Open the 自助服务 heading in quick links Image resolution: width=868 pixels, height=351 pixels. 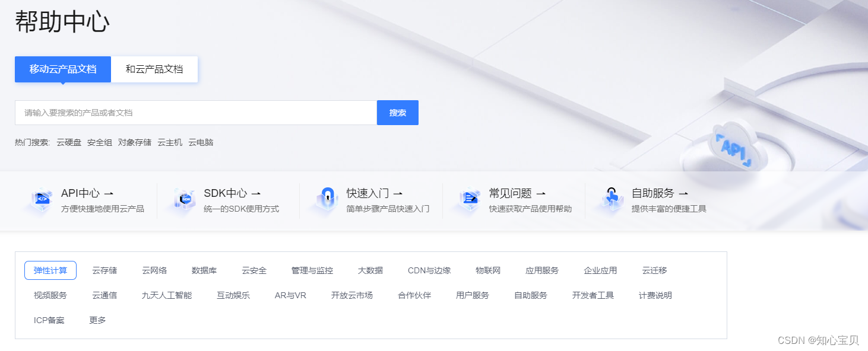[653, 193]
